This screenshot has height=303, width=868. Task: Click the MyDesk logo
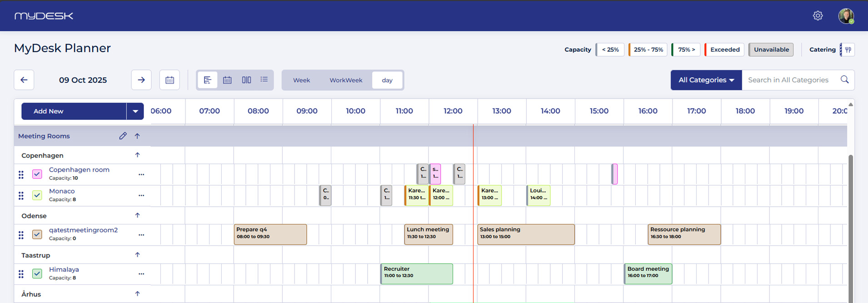[x=44, y=16]
